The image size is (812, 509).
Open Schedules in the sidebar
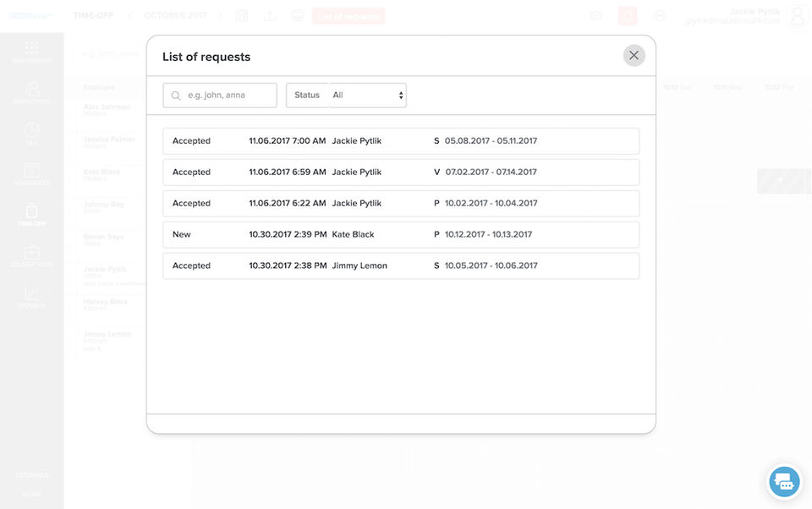click(x=31, y=174)
